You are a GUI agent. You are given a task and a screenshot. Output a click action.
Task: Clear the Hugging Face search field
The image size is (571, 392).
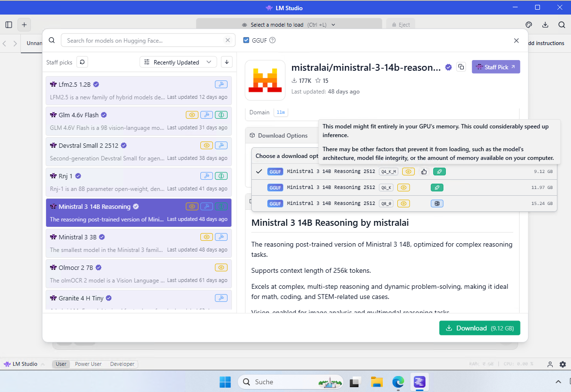click(x=228, y=41)
